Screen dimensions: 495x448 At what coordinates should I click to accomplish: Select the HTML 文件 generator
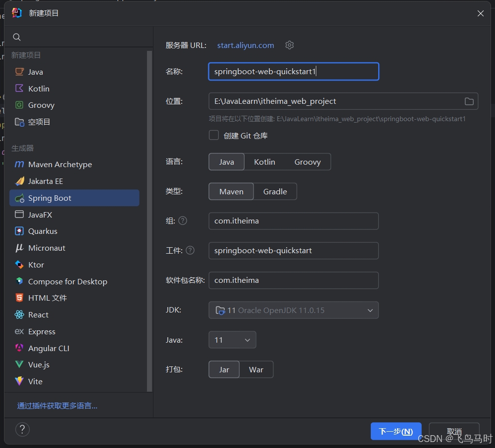75,298
